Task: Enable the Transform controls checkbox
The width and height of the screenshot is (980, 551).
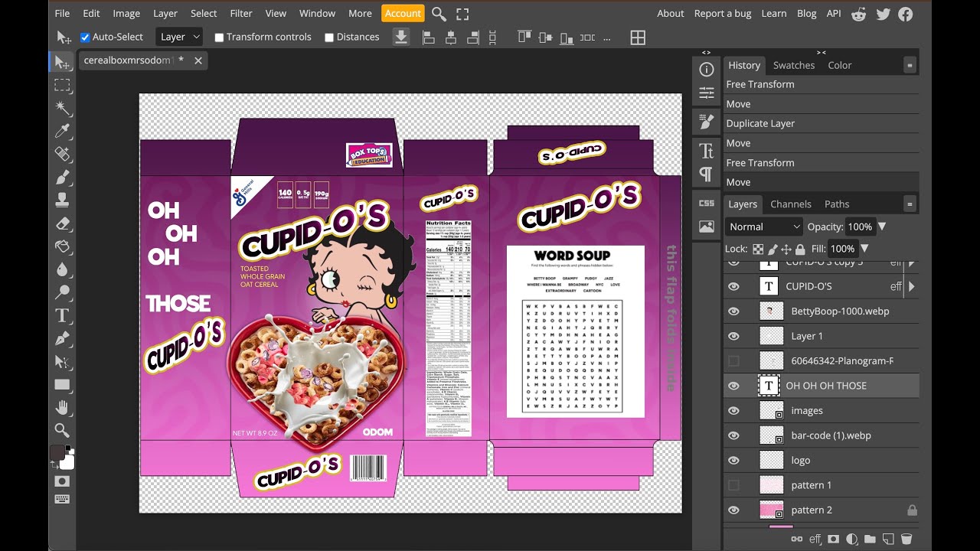Action: 219,37
